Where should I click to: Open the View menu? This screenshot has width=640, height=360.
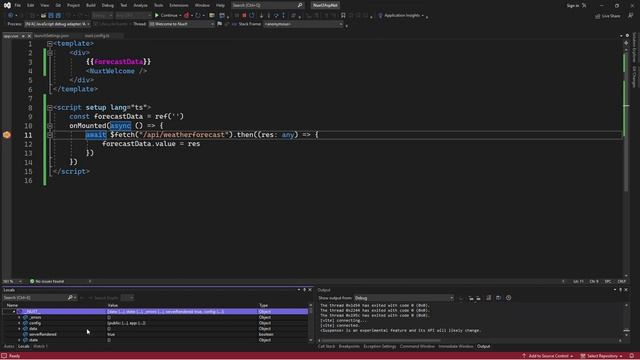point(44,5)
